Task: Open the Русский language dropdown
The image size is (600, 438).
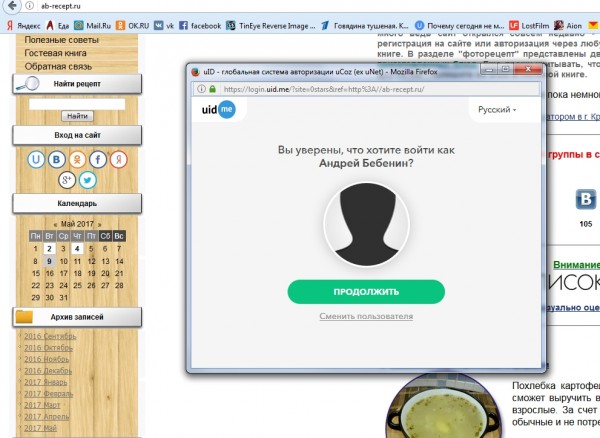Action: (497, 110)
